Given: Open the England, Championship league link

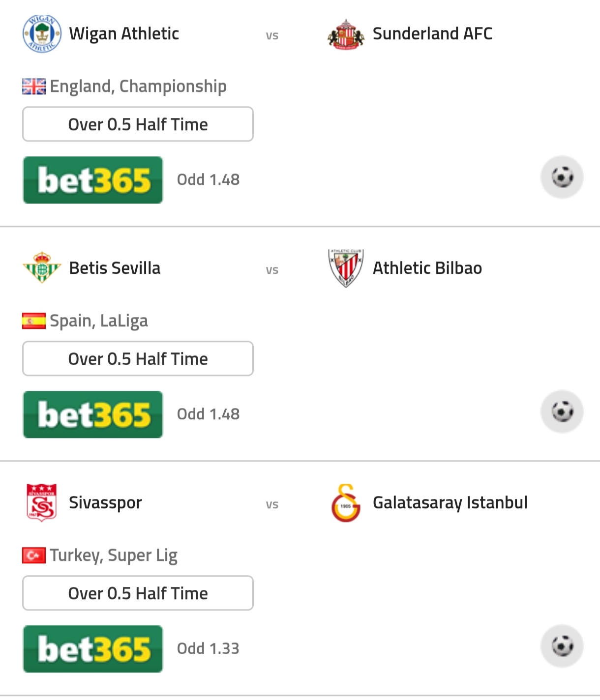Looking at the screenshot, I should pos(138,87).
